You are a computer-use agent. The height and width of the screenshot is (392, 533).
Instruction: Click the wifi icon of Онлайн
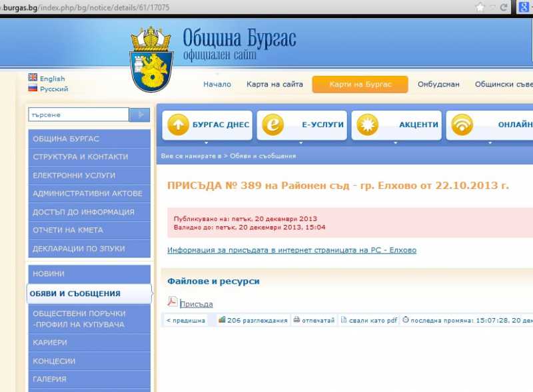pos(462,124)
